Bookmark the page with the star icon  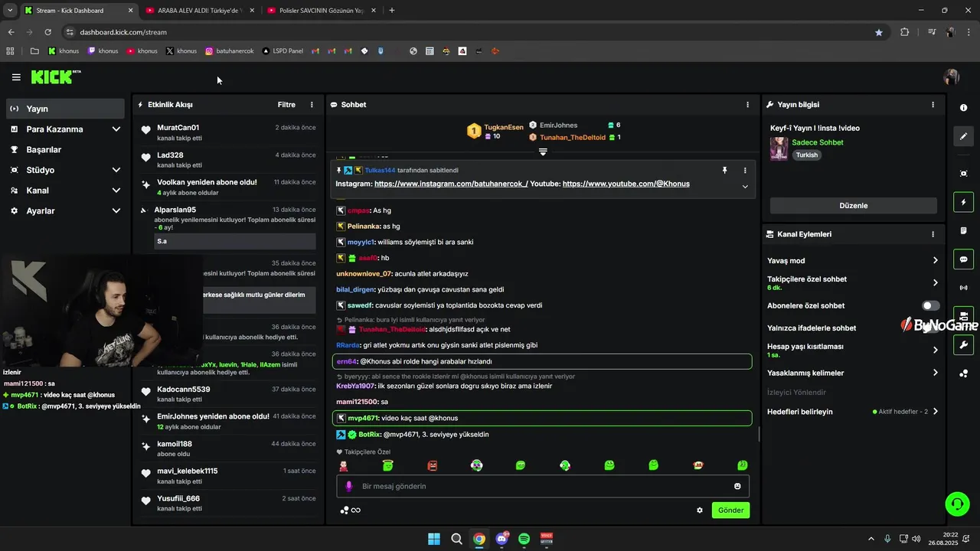tap(879, 32)
